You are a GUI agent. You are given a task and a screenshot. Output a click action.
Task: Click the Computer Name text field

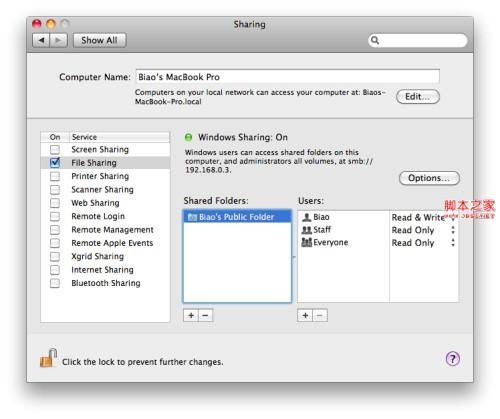click(x=288, y=77)
